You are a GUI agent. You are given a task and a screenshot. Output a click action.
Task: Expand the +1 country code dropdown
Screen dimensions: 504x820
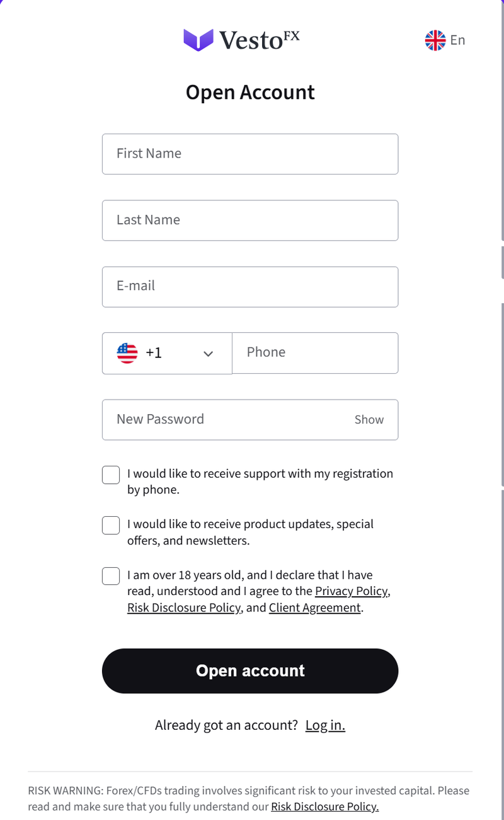pos(167,353)
